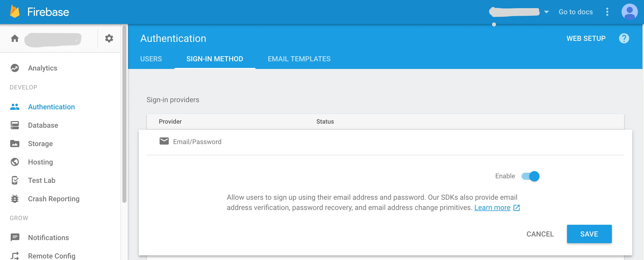Image resolution: width=644 pixels, height=260 pixels.
Task: Open Database section in sidebar
Action: pos(43,125)
